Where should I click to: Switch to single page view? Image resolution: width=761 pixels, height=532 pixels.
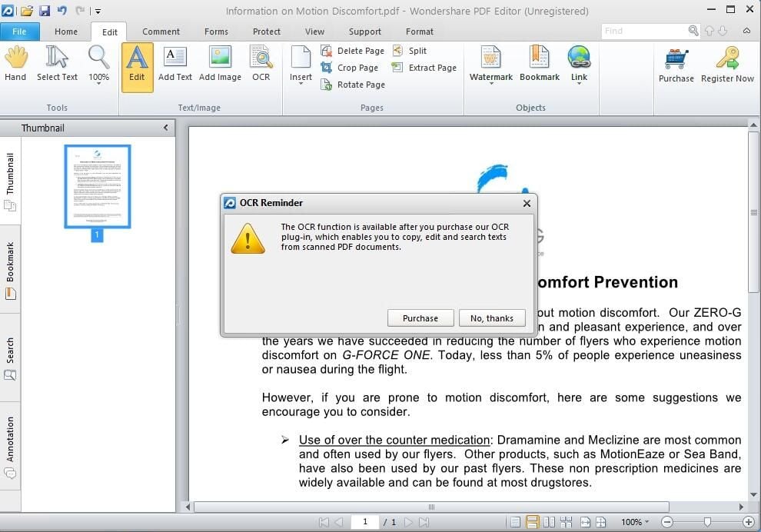point(516,522)
